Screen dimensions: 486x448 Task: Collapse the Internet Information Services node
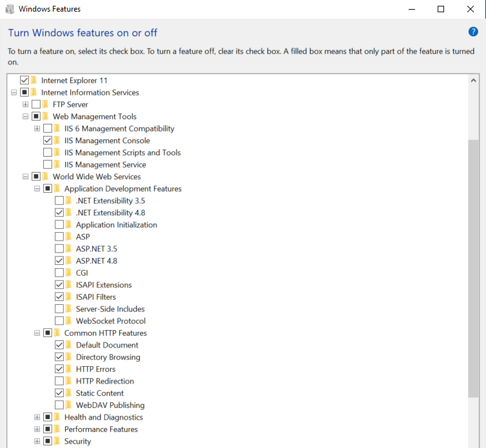(14, 92)
